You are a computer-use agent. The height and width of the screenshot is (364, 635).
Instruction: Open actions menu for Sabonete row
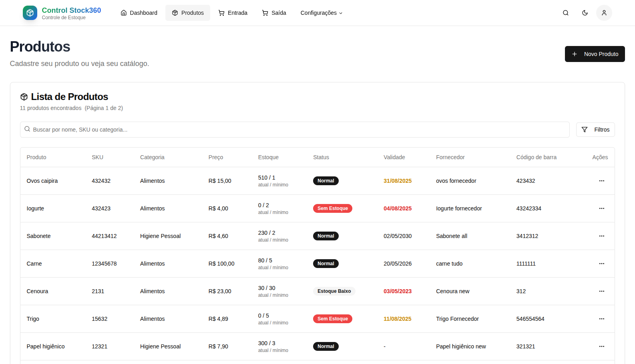pyautogui.click(x=601, y=236)
